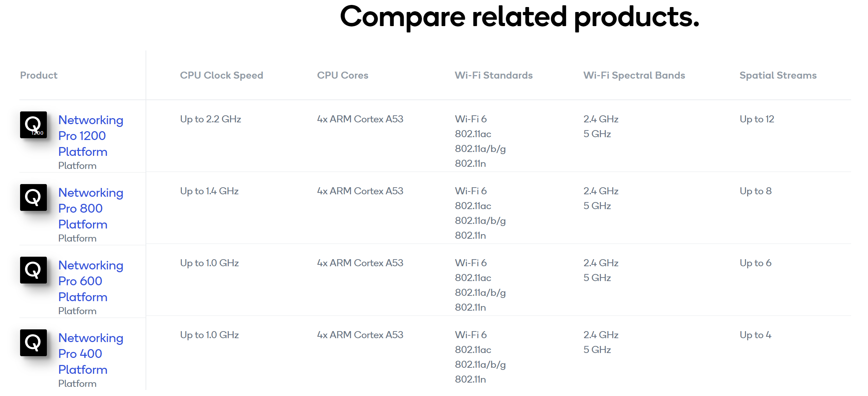Image resolution: width=868 pixels, height=396 pixels.
Task: Open the Networking Pro 800 Platform link
Action: tap(91, 208)
